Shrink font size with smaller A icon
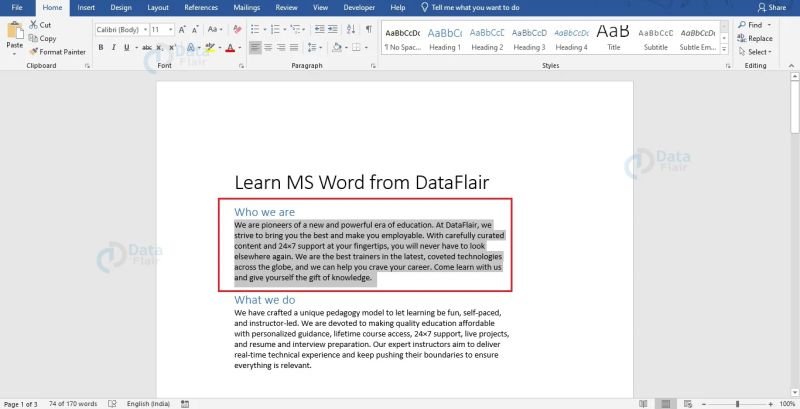 [195, 30]
